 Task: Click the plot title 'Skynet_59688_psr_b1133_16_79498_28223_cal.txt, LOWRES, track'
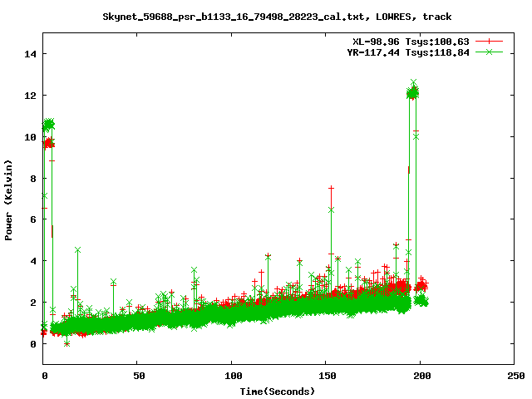tap(277, 17)
